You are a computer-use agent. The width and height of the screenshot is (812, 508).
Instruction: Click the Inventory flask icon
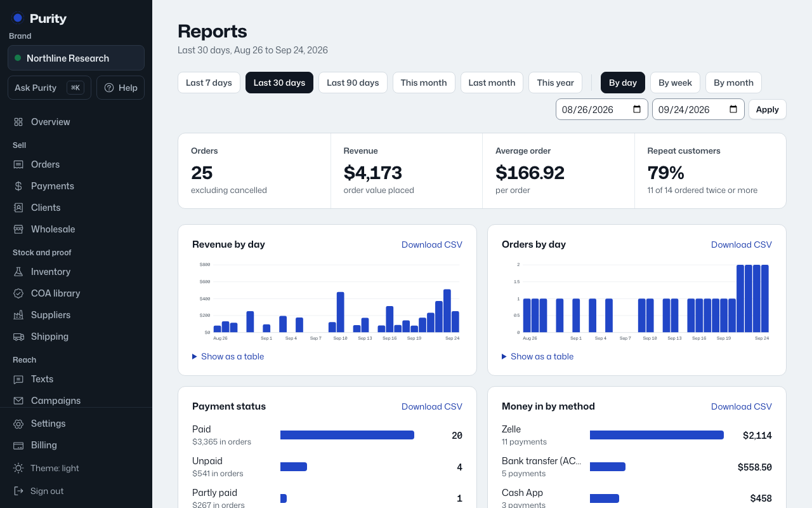18,272
